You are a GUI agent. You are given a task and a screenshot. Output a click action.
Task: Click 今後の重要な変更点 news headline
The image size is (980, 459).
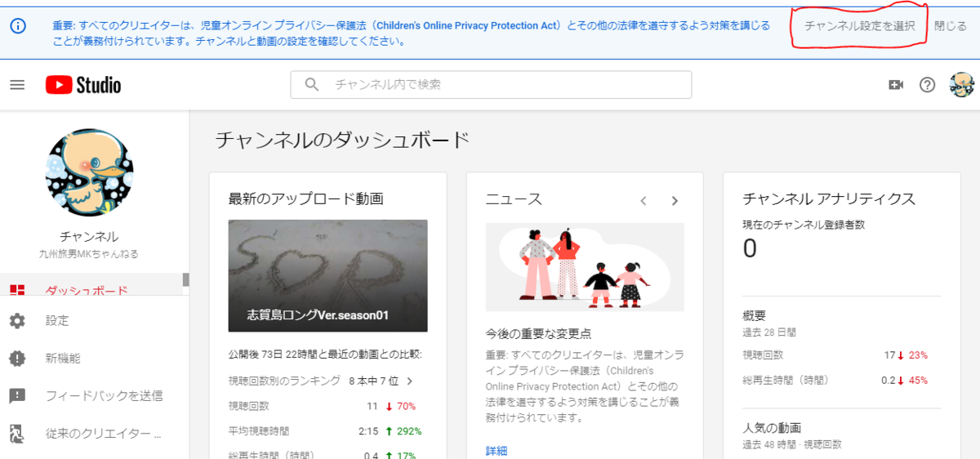539,333
